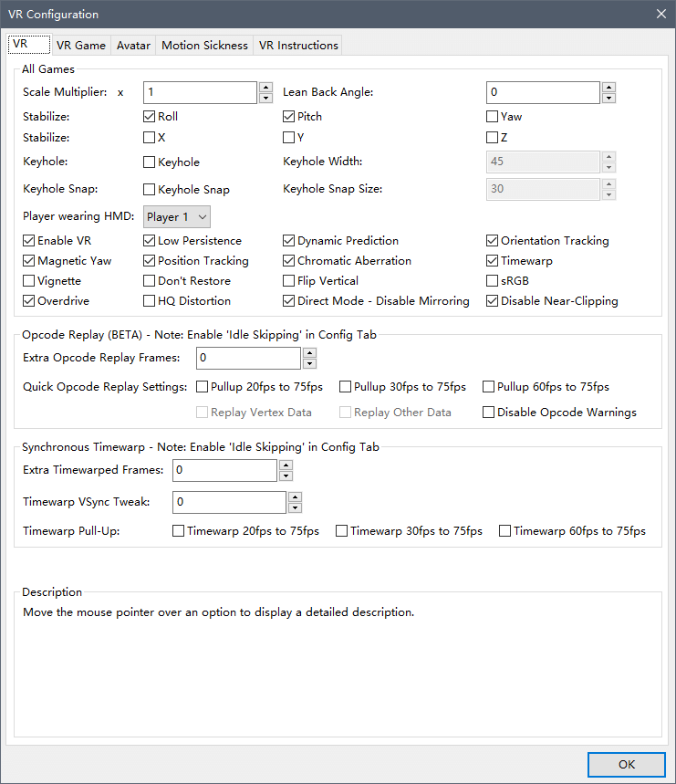Decrease Scale Multiplier with down arrow
Screen dimensions: 676x784
(265, 98)
